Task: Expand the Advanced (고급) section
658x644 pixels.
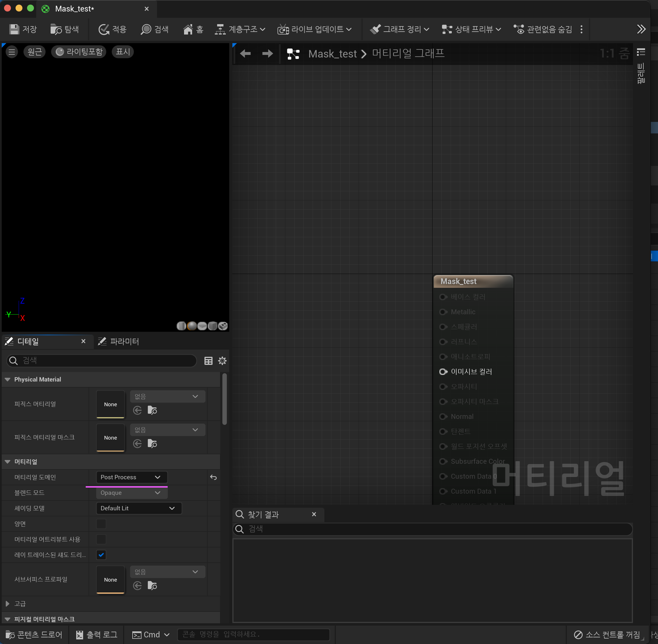Action: coord(7,603)
